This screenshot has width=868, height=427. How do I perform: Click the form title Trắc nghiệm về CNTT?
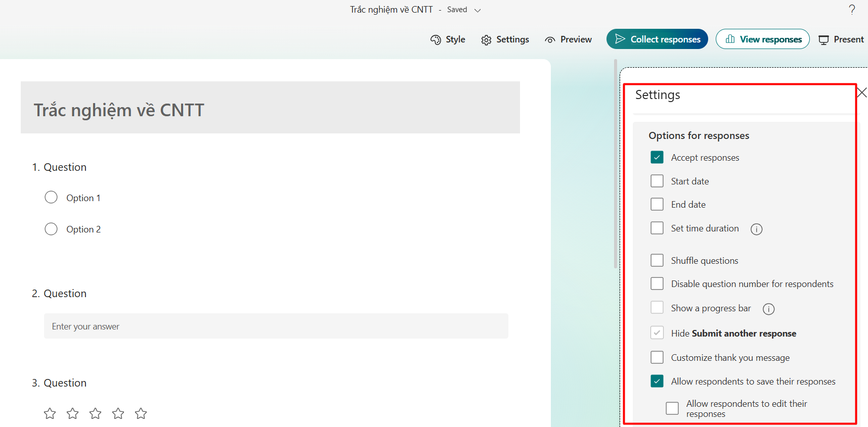(119, 110)
